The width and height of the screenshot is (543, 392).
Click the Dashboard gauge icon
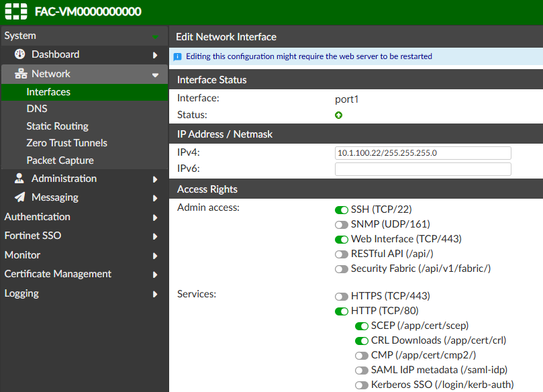click(x=19, y=54)
